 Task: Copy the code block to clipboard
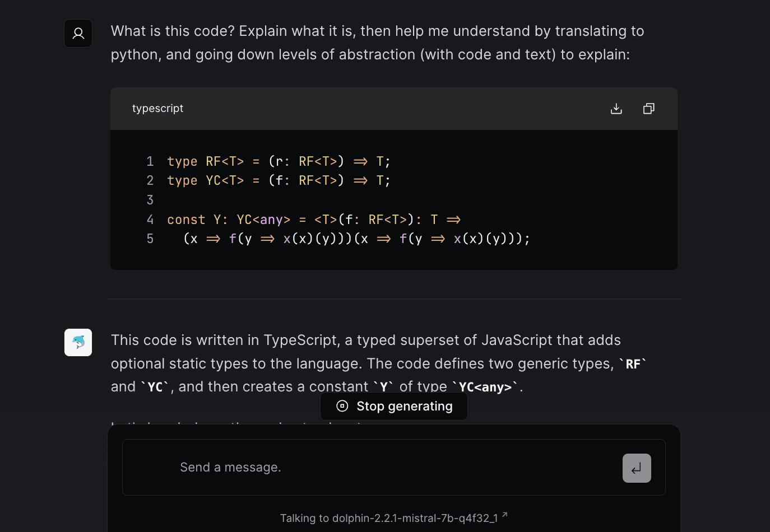[x=648, y=108]
